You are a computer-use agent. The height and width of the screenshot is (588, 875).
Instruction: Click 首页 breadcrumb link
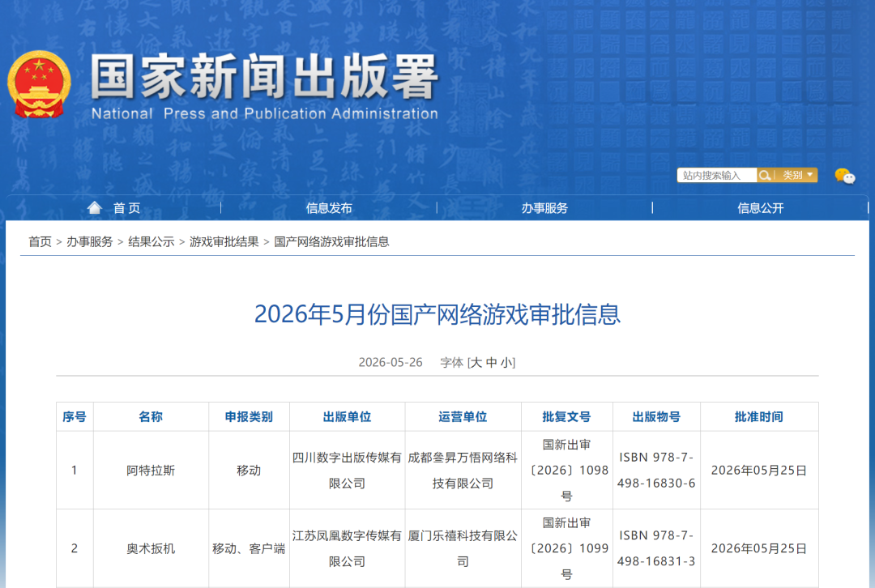tap(40, 241)
